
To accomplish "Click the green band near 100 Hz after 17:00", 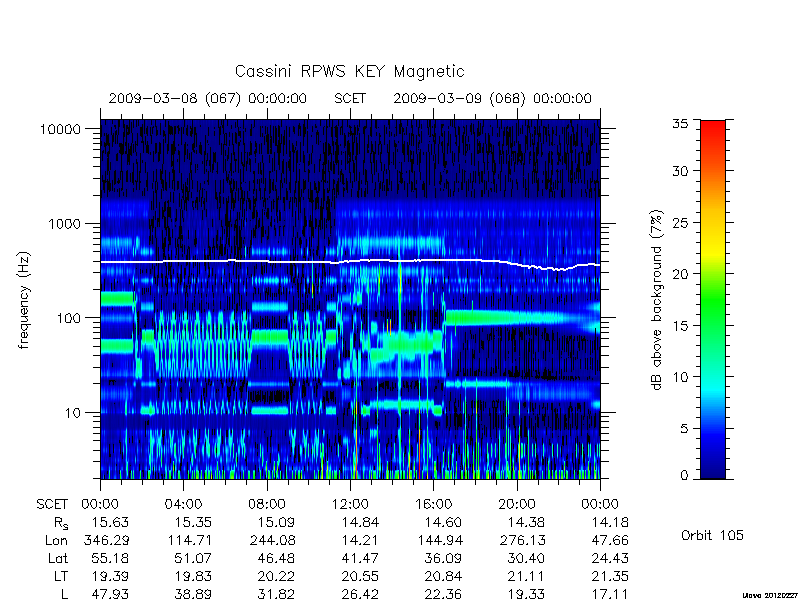I will point(505,318).
